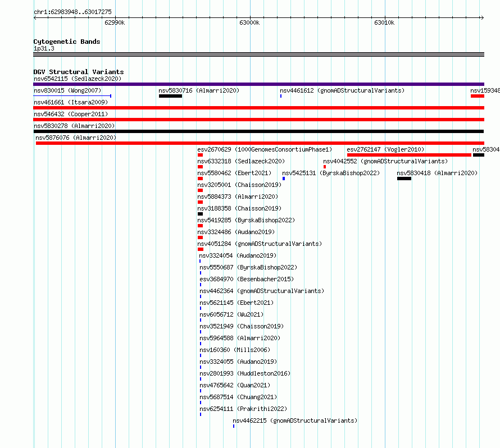This screenshot has height=448, width=500.
Task: Click nsv4042552 (gnomADStructuralVariants) label
Action: pyautogui.click(x=385, y=161)
